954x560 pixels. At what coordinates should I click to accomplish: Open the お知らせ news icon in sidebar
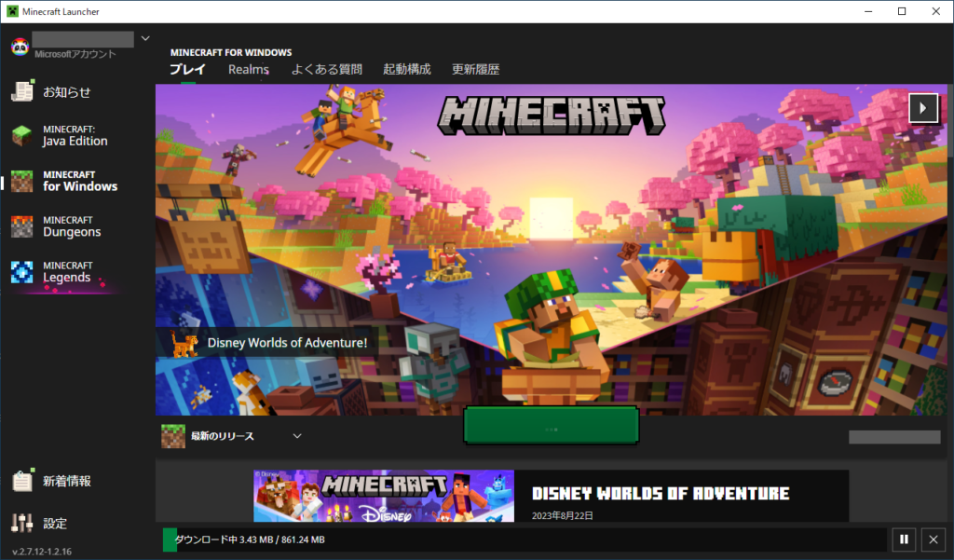(x=22, y=91)
